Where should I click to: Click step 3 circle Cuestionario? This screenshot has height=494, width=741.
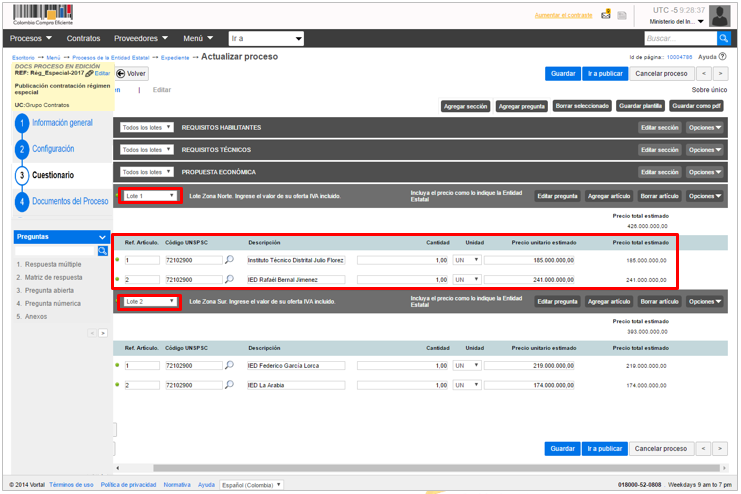coord(22,175)
